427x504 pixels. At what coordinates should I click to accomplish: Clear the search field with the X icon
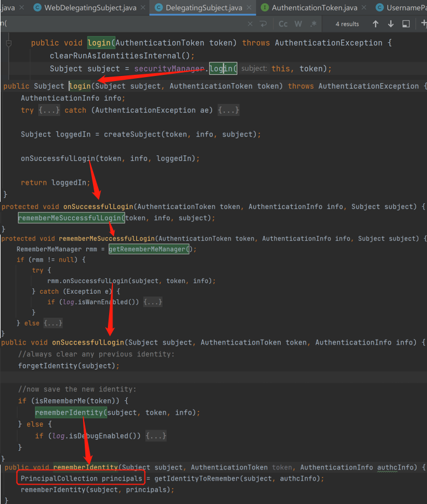click(x=250, y=24)
